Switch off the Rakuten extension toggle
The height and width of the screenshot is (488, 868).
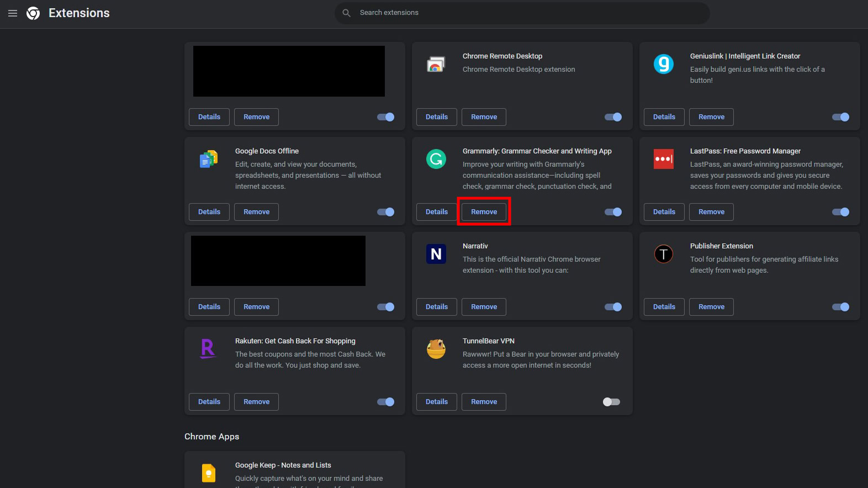click(386, 402)
